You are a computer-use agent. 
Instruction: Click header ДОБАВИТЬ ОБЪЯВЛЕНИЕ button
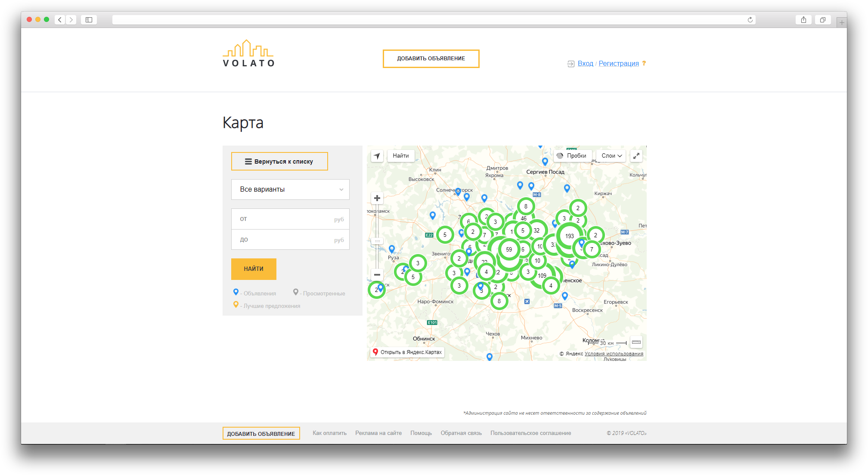coord(431,59)
